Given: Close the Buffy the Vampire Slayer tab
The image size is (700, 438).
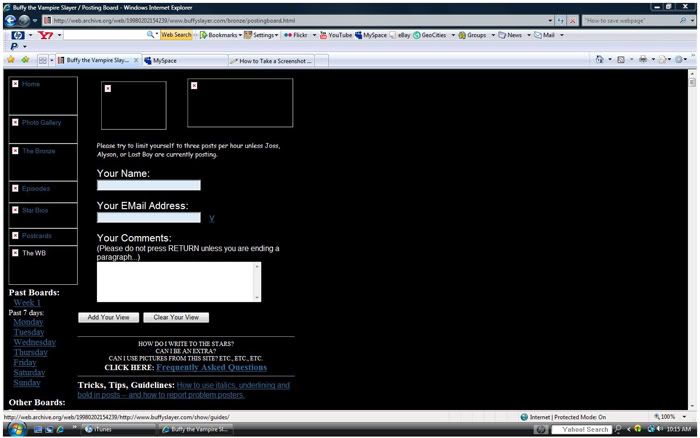Looking at the screenshot, I should coord(136,60).
